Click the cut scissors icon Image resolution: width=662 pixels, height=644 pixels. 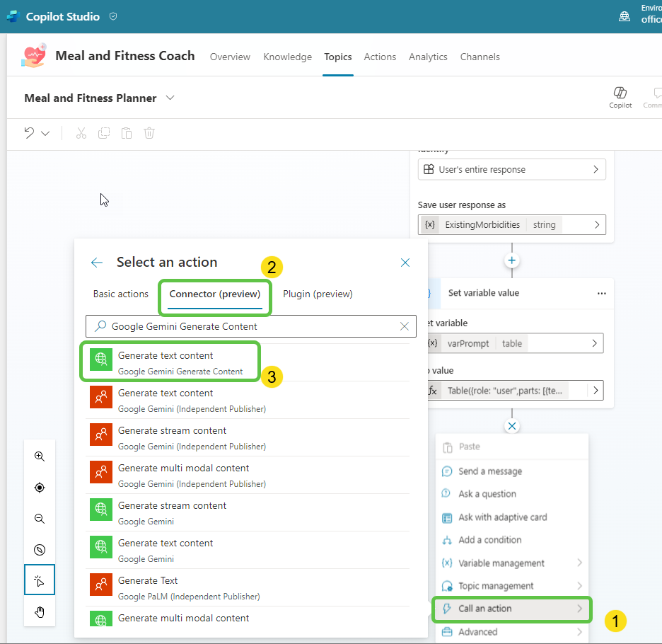click(x=81, y=133)
